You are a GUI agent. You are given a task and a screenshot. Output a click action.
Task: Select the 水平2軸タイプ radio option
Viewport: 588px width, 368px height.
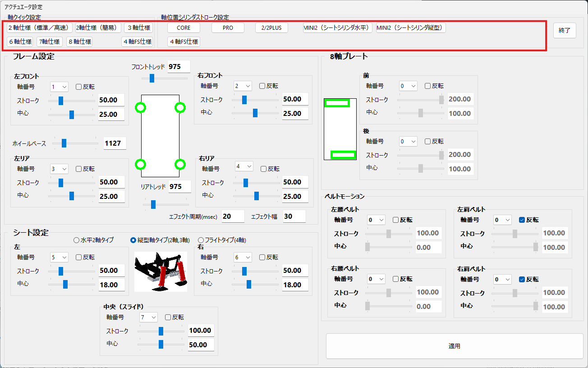[76, 240]
